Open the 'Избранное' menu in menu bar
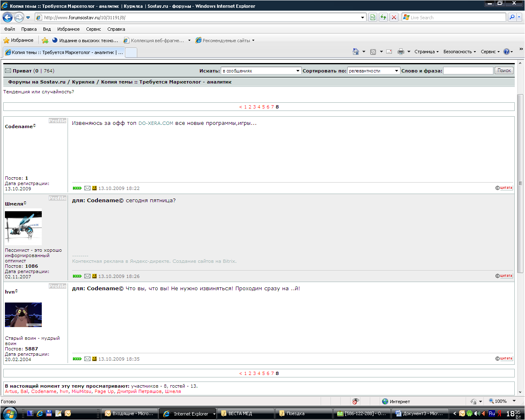Screen dimensions: 525x420 [68, 29]
